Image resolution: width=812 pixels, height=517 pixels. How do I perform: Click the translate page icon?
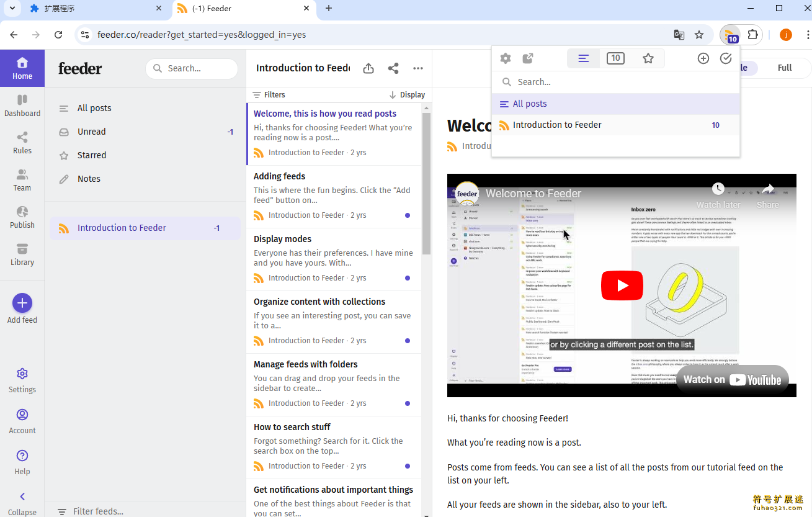coord(679,35)
